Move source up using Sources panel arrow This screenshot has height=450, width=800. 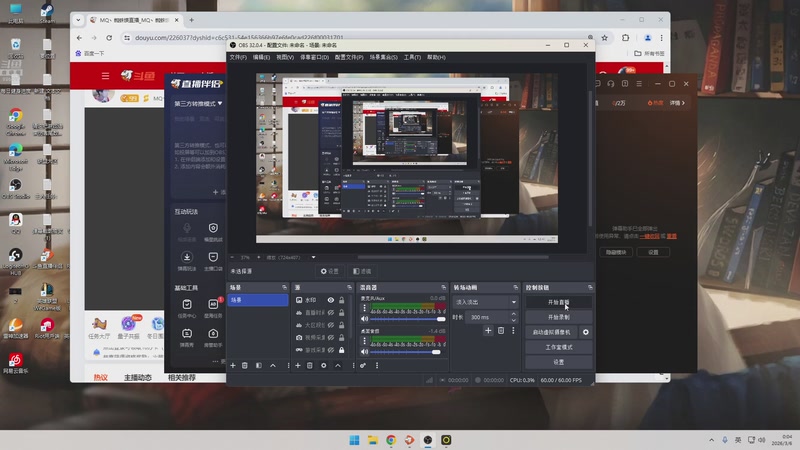[x=338, y=365]
